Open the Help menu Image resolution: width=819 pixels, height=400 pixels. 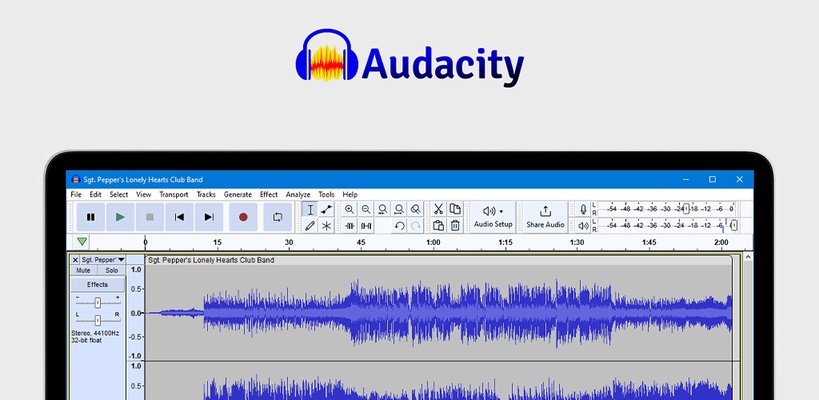tap(350, 194)
